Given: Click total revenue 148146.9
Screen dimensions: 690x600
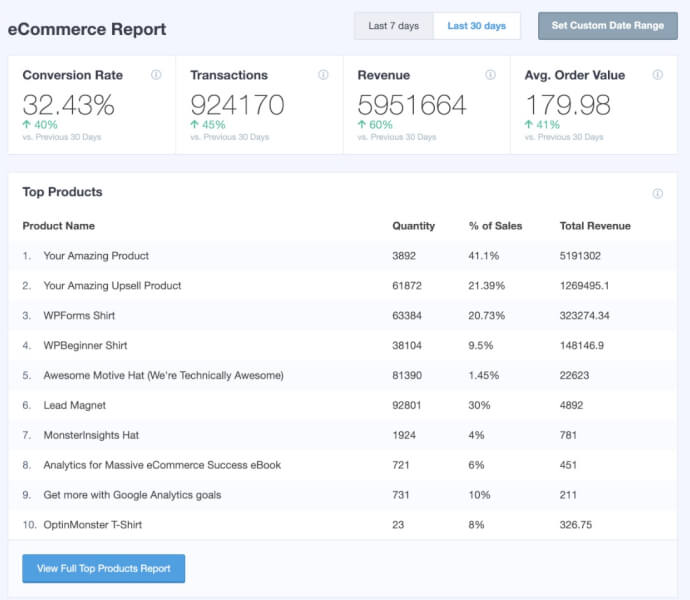Looking at the screenshot, I should [x=582, y=346].
